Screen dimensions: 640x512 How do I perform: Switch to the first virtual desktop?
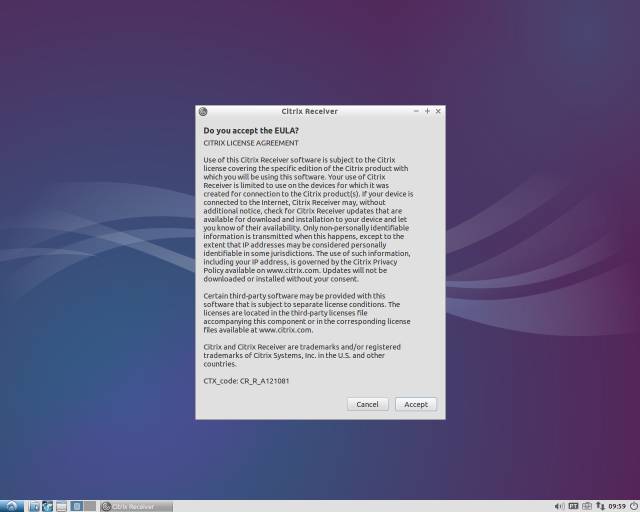click(x=76, y=506)
